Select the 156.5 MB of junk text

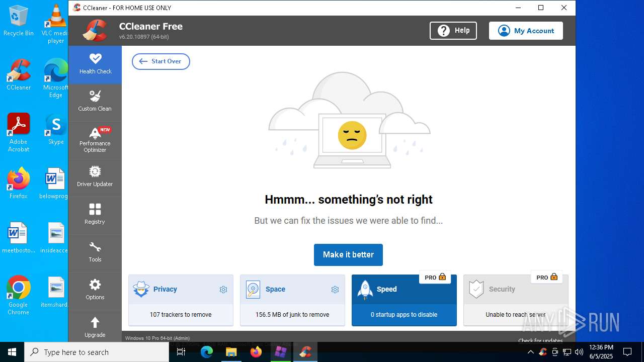292,315
